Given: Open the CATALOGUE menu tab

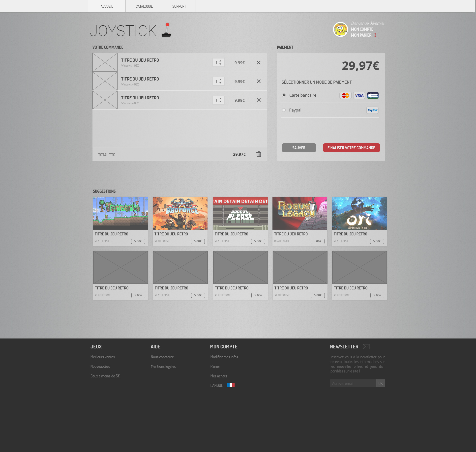Looking at the screenshot, I should pos(144,6).
